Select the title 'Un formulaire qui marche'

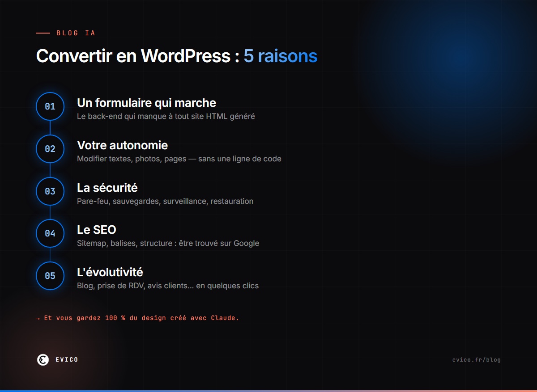(x=146, y=103)
